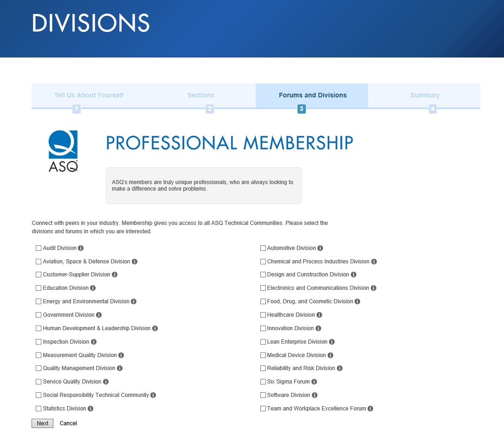View Team and Workplace Excellence Forum info
This screenshot has height=435, width=504.
[x=370, y=409]
